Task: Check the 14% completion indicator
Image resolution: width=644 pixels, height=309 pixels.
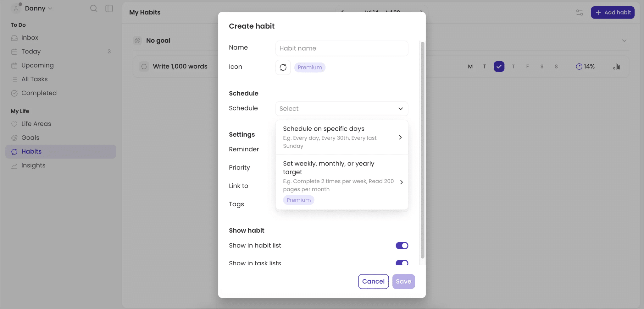Action: tap(586, 67)
